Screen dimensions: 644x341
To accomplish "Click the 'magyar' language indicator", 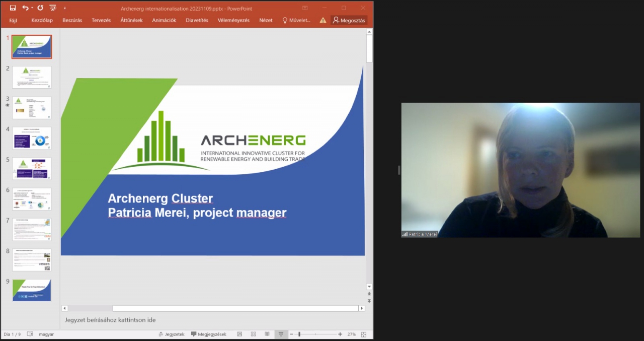I will tap(46, 334).
